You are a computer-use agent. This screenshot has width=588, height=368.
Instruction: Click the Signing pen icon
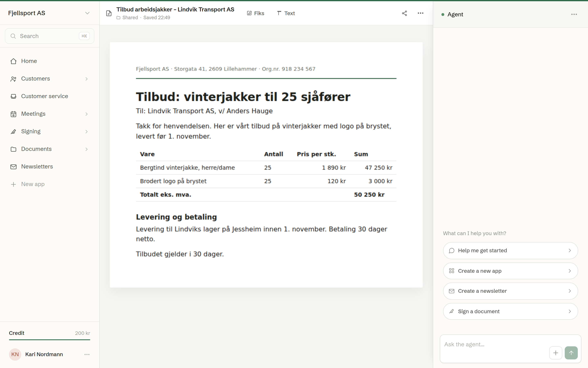point(13,132)
